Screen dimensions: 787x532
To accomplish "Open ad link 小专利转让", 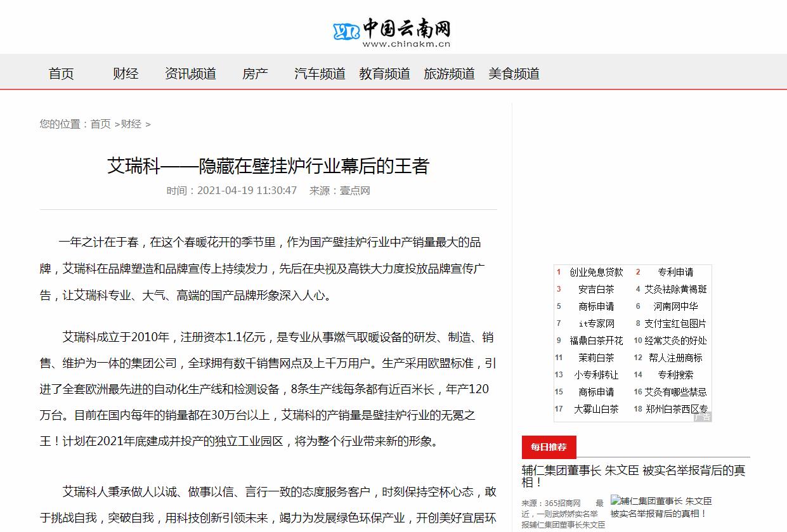I will tap(596, 375).
